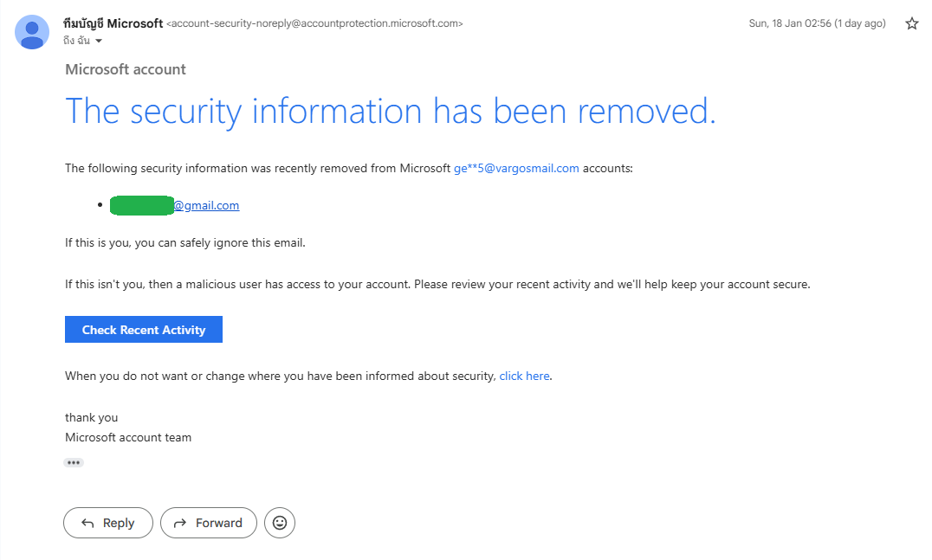Click the email timestamp Sun, 18 Jan
The image size is (932, 560).
tap(818, 23)
